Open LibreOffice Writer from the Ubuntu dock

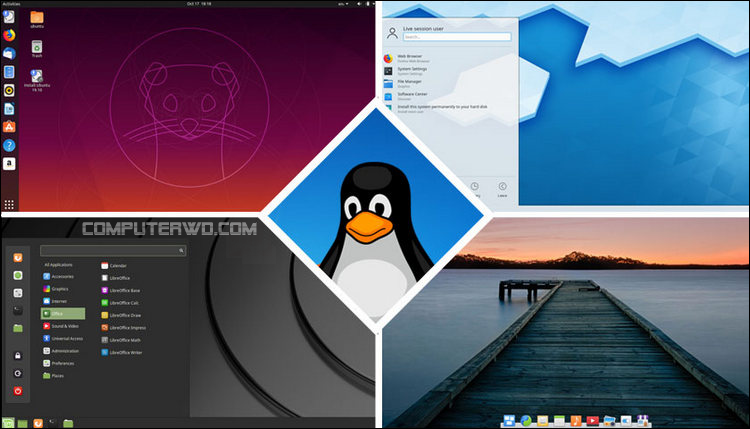[9, 109]
